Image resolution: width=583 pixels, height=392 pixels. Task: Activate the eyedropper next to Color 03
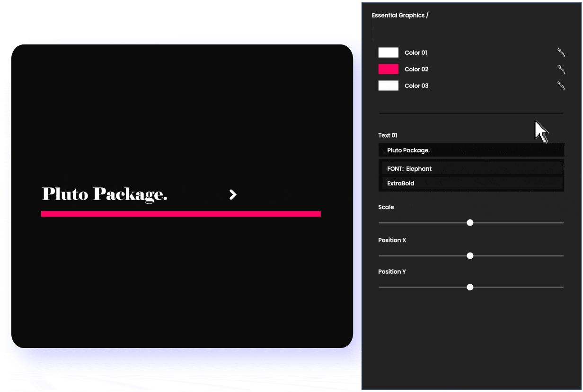(561, 86)
